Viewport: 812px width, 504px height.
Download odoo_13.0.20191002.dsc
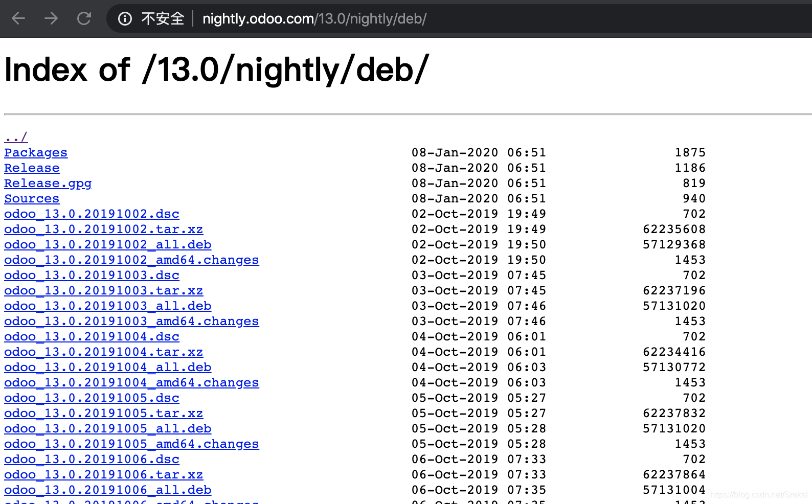coord(92,214)
